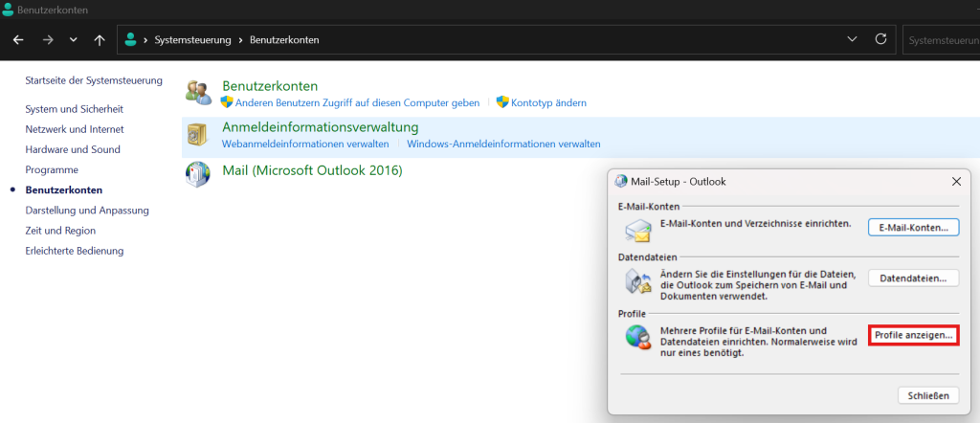
Task: Open Programme category in sidebar
Action: point(52,170)
